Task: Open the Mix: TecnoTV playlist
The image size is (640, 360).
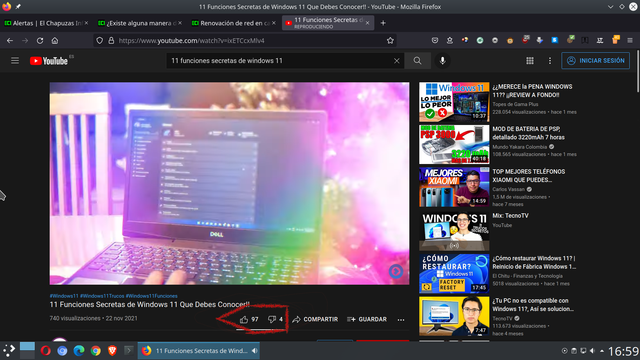Action: 454,231
